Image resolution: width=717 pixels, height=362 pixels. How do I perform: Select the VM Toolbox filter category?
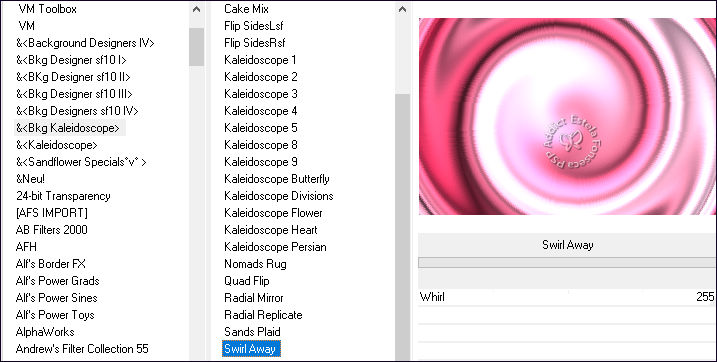point(48,9)
